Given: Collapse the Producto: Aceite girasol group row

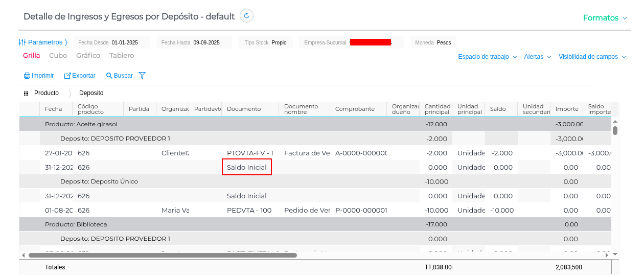Looking at the screenshot, I should tap(315, 124).
